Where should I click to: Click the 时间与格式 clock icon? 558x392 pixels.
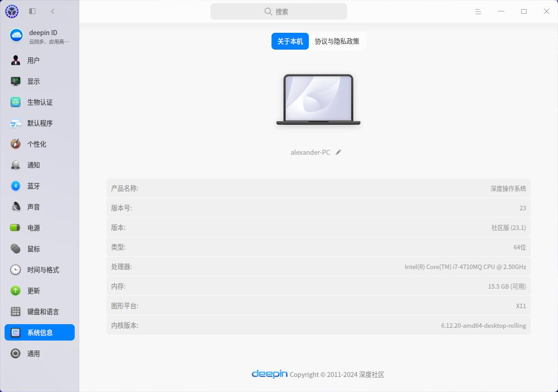tap(15, 270)
